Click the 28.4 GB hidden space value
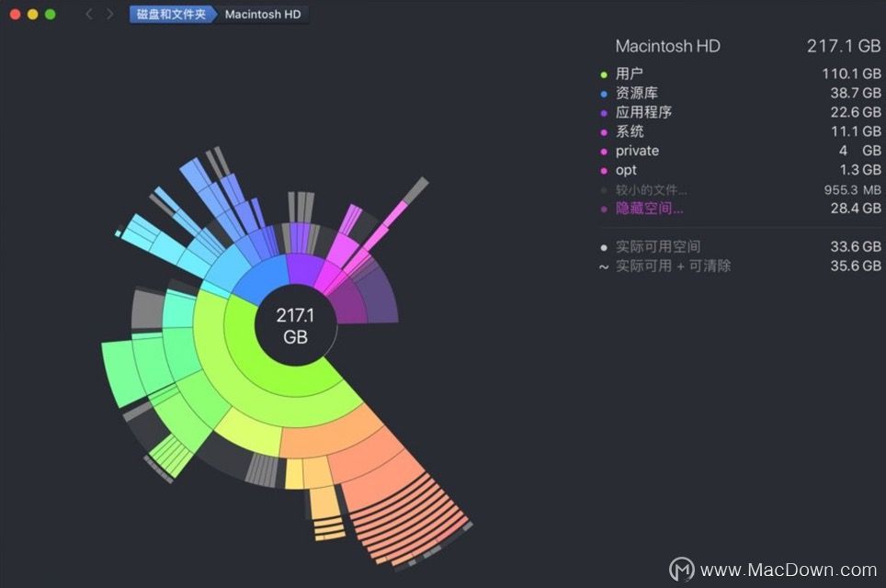The height and width of the screenshot is (588, 886). click(x=856, y=208)
